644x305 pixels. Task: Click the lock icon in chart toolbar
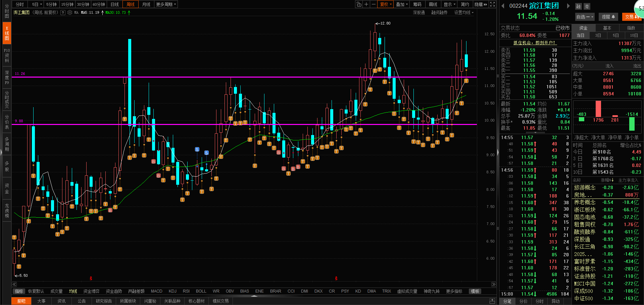coord(359,4)
